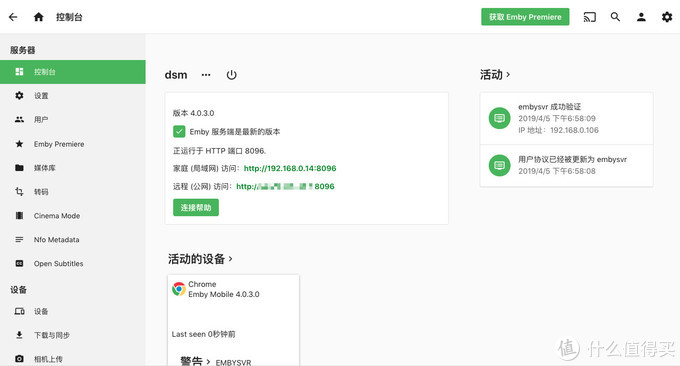
Task: Click the film icon beside Cinema Mode
Action: tap(19, 216)
